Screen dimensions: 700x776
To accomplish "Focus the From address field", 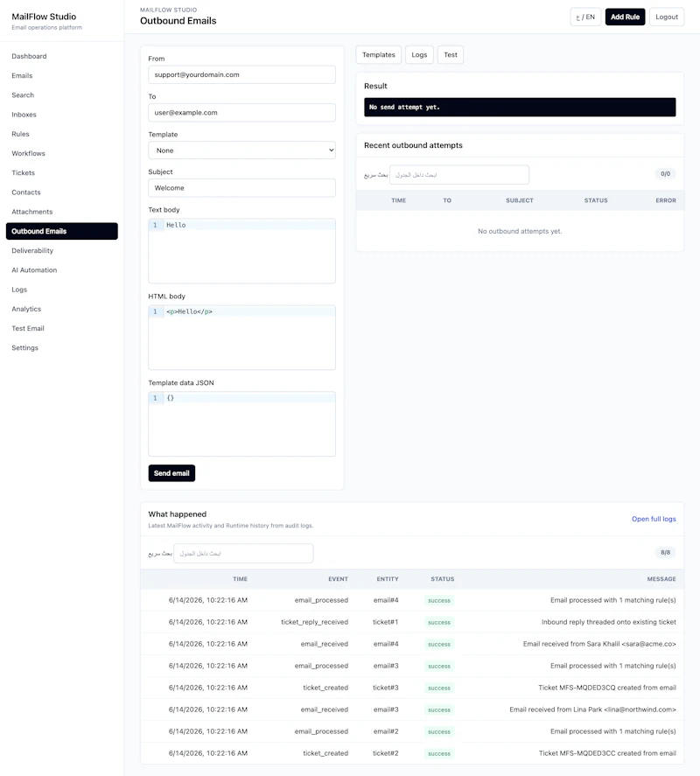I will [x=241, y=74].
